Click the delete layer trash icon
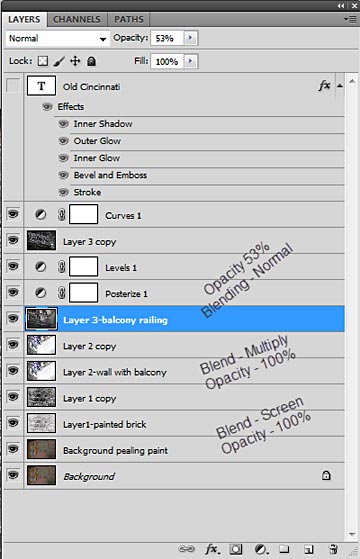The width and height of the screenshot is (360, 559). click(x=333, y=549)
